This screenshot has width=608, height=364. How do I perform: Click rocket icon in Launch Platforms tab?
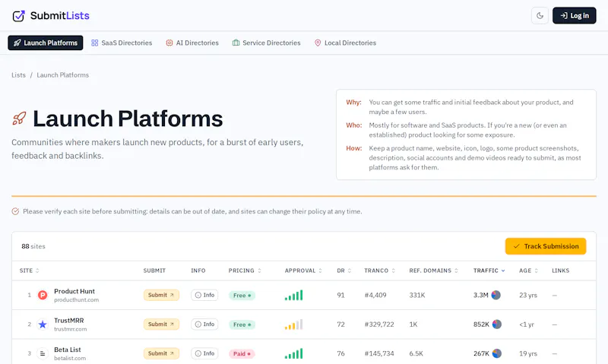click(17, 43)
